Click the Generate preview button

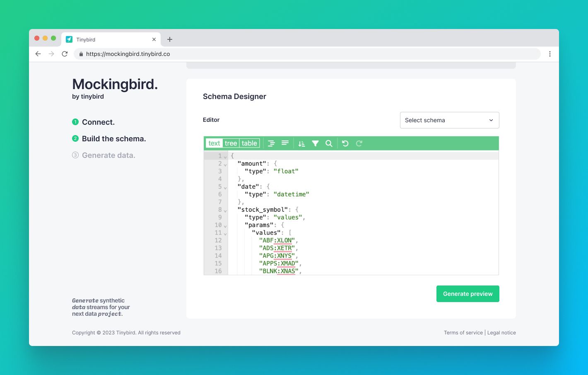(468, 294)
